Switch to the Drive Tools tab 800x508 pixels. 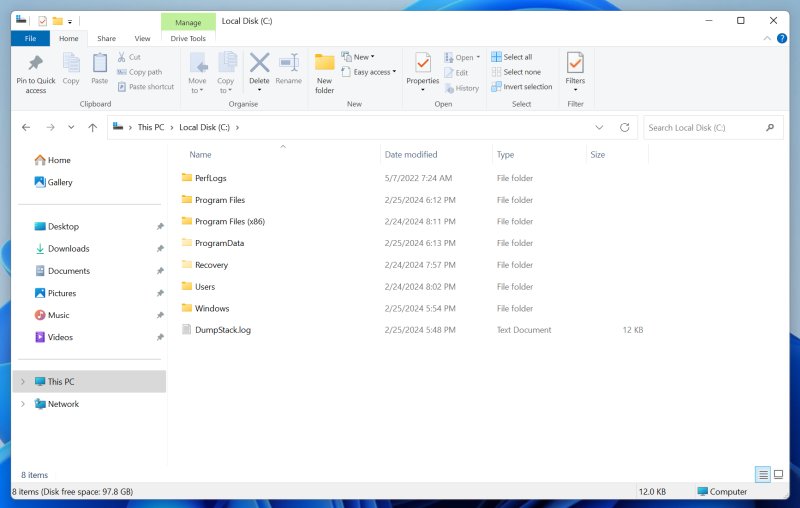tap(188, 38)
